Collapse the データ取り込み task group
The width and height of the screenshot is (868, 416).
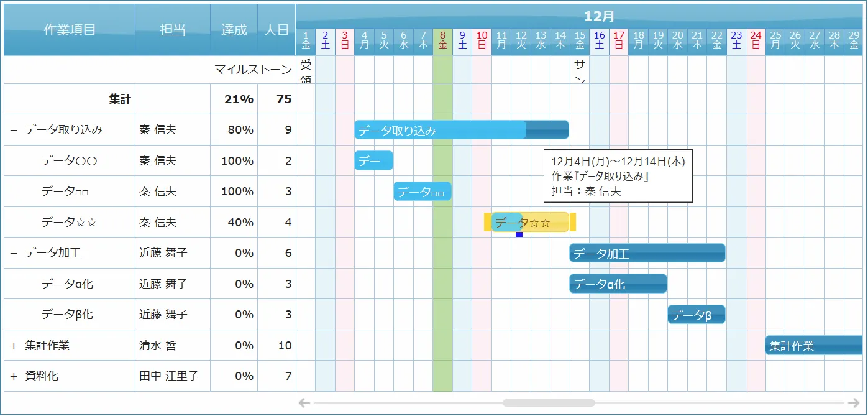tap(14, 130)
